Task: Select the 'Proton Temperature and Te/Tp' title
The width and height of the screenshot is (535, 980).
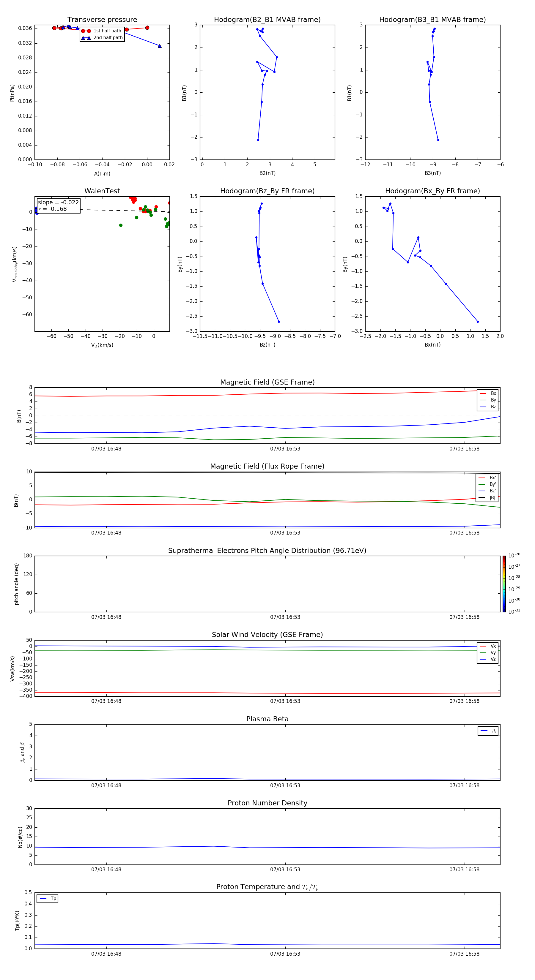Action: click(267, 887)
